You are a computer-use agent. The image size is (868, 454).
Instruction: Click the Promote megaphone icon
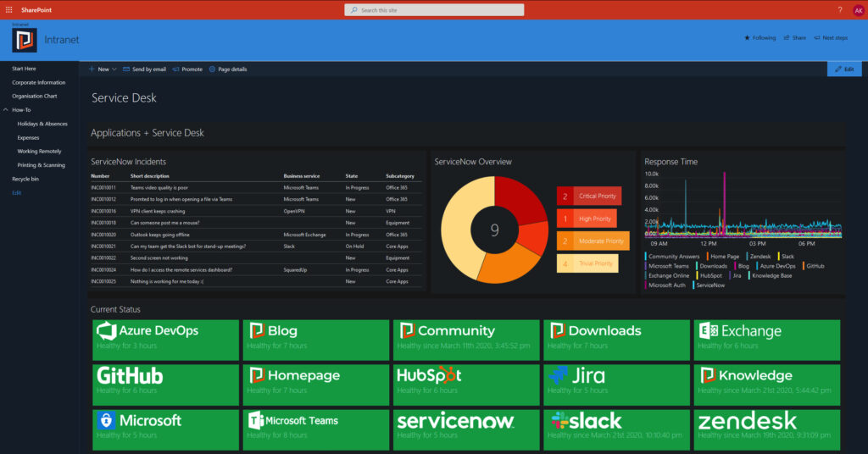175,69
